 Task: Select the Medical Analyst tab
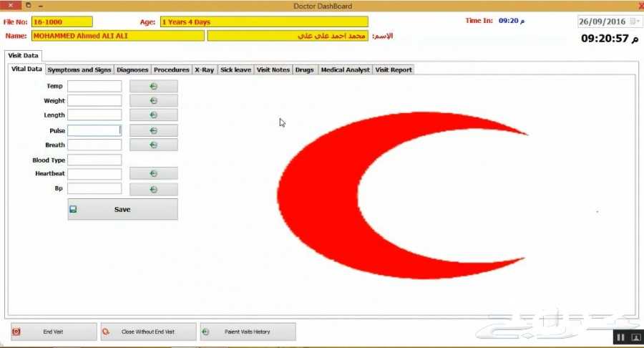point(345,70)
